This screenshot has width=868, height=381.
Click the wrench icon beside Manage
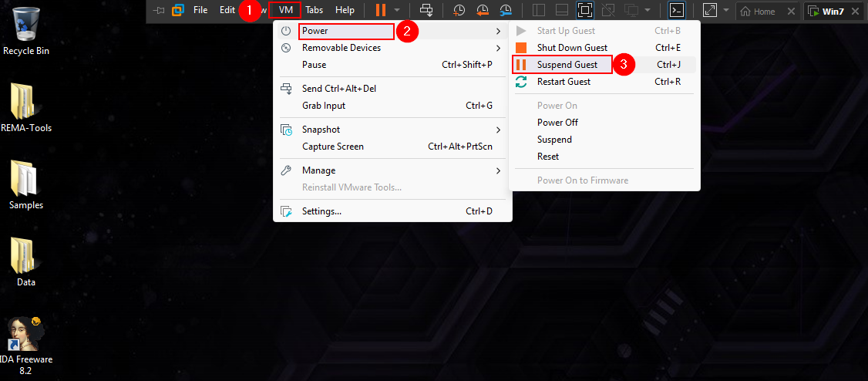click(x=286, y=170)
